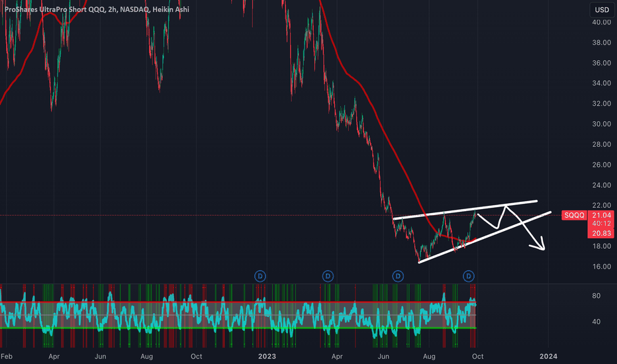Click the ProShares UltraPro Short QQQ chart title
Image resolution: width=617 pixels, height=364 pixels.
(97, 9)
